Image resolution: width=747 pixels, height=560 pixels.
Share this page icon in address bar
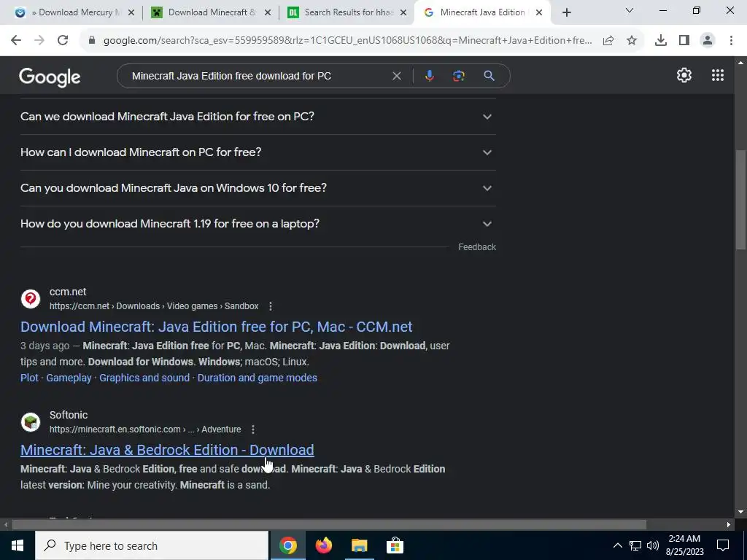pyautogui.click(x=608, y=41)
